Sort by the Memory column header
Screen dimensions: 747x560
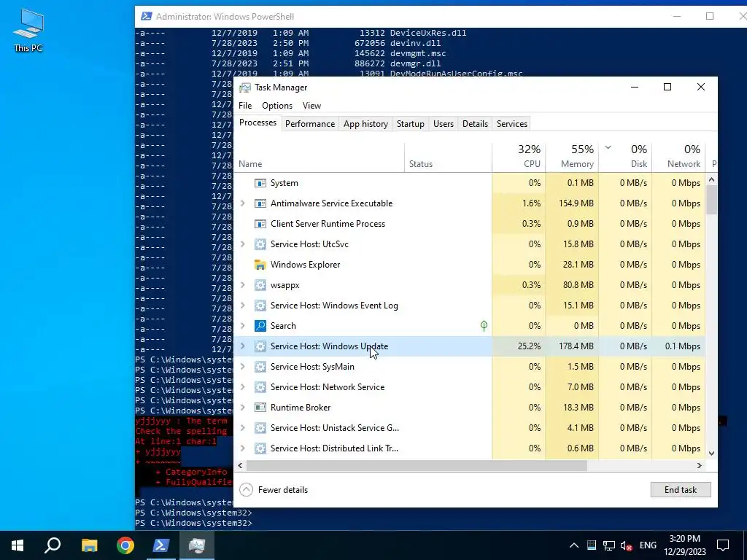(572, 157)
